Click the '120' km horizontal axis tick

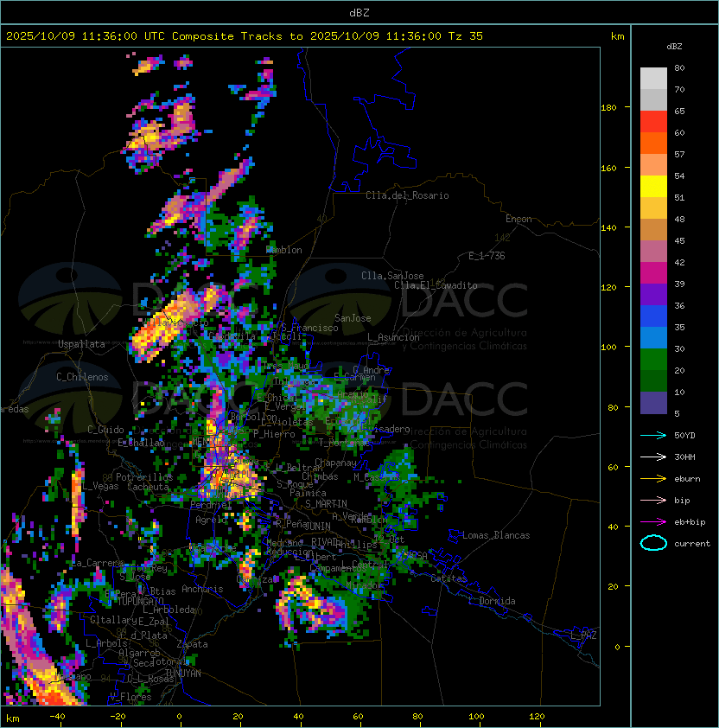tap(537, 717)
